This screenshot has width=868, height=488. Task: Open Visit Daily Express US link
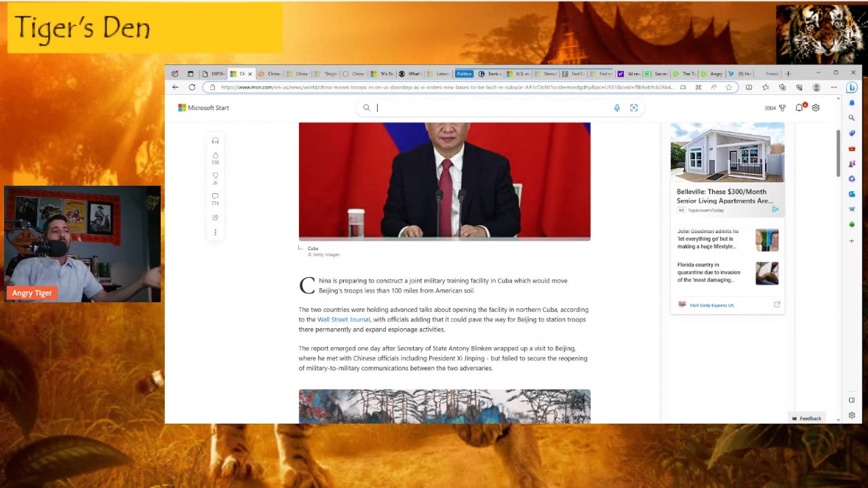(x=711, y=305)
